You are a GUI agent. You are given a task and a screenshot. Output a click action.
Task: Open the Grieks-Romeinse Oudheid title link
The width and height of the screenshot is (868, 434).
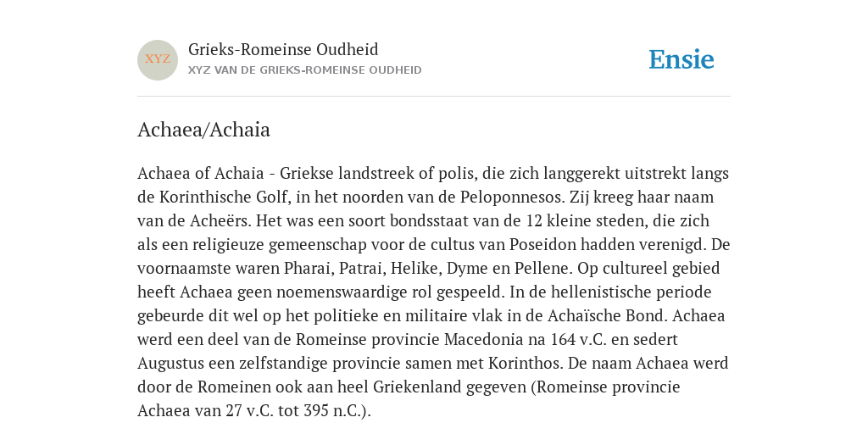283,50
